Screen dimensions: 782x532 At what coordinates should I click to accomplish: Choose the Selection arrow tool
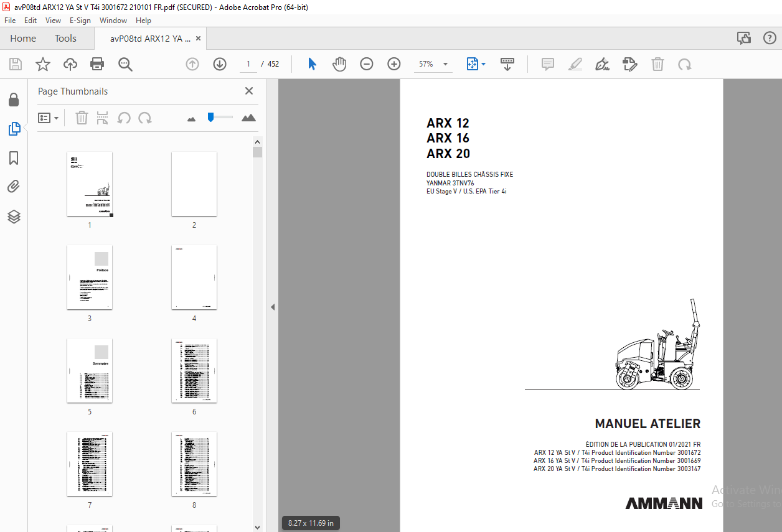313,64
